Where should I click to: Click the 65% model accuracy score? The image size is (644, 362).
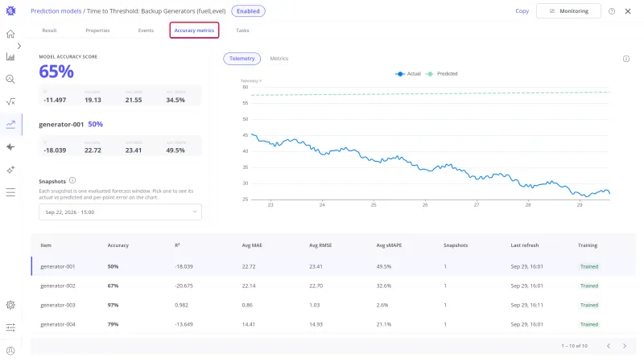click(56, 72)
